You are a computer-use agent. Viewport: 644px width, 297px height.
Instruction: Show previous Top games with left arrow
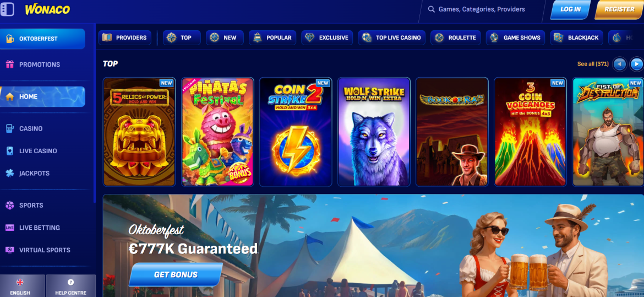click(x=619, y=64)
